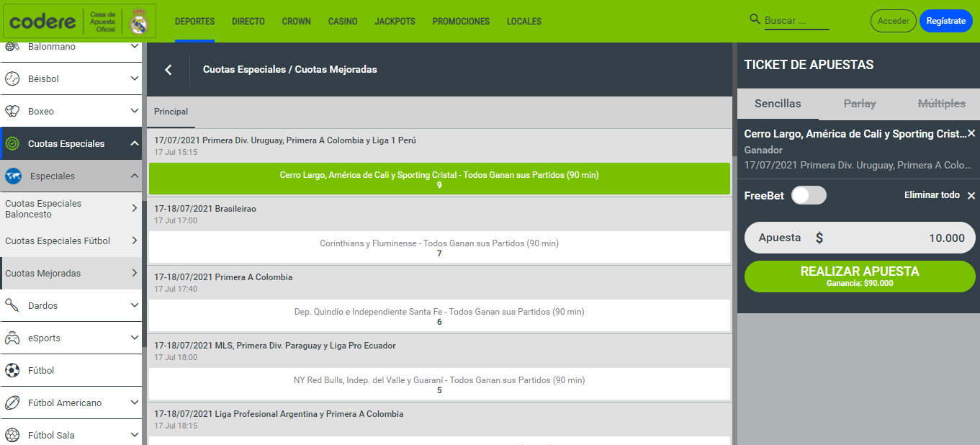Expand the Fútbol Americano category
The width and height of the screenshot is (980, 445).
click(x=135, y=403)
